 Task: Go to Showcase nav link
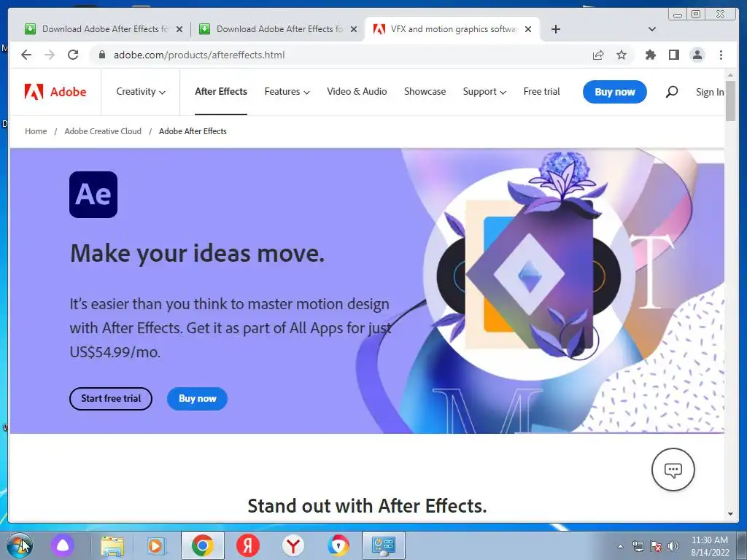click(x=425, y=91)
